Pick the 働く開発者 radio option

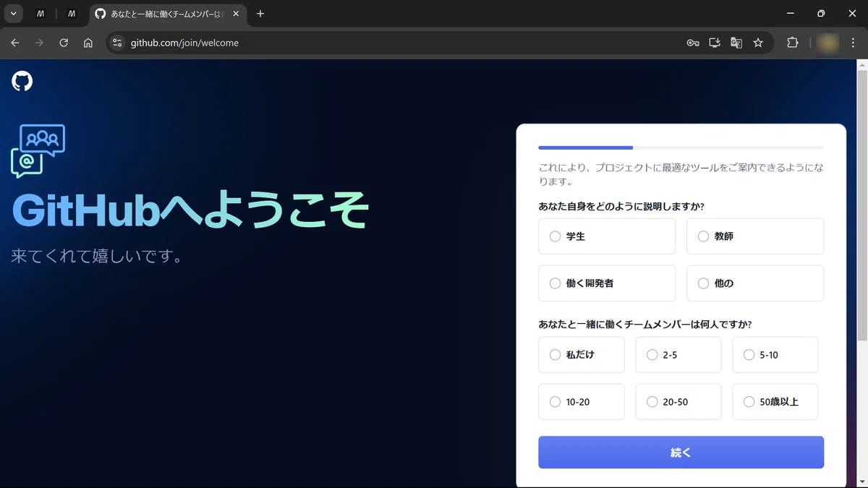(x=607, y=283)
